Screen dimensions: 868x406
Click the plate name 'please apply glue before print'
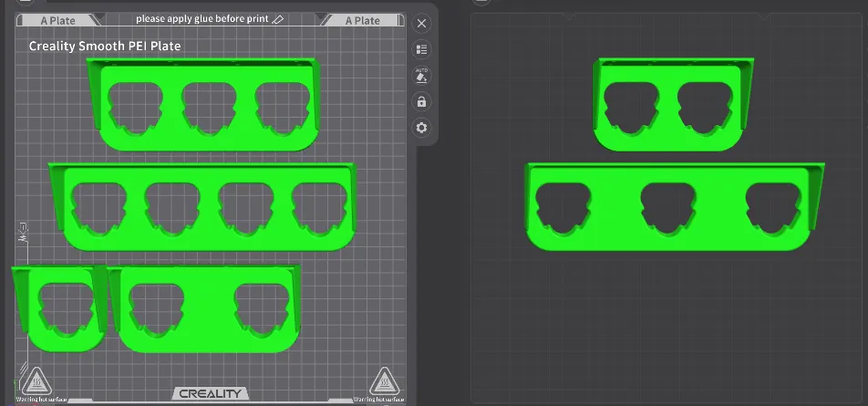click(202, 19)
